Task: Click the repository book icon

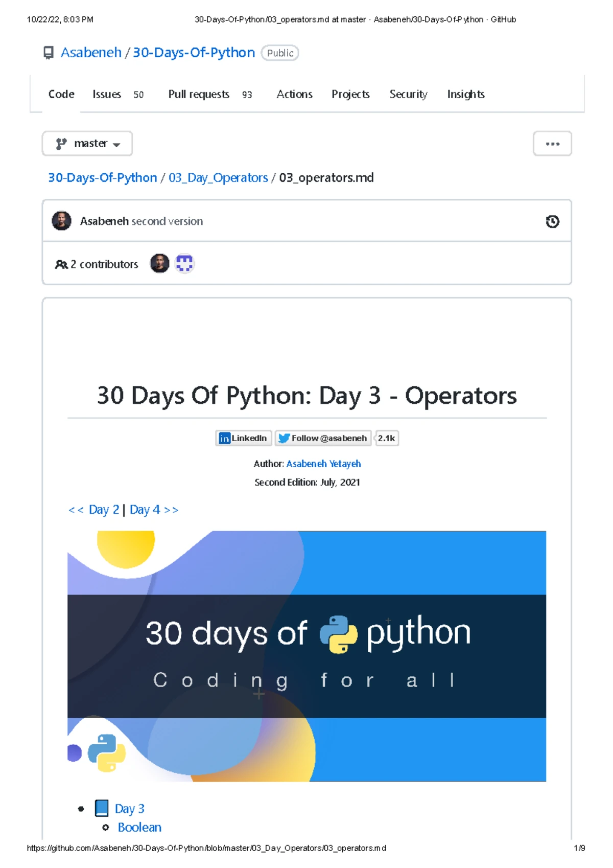Action: coord(49,53)
